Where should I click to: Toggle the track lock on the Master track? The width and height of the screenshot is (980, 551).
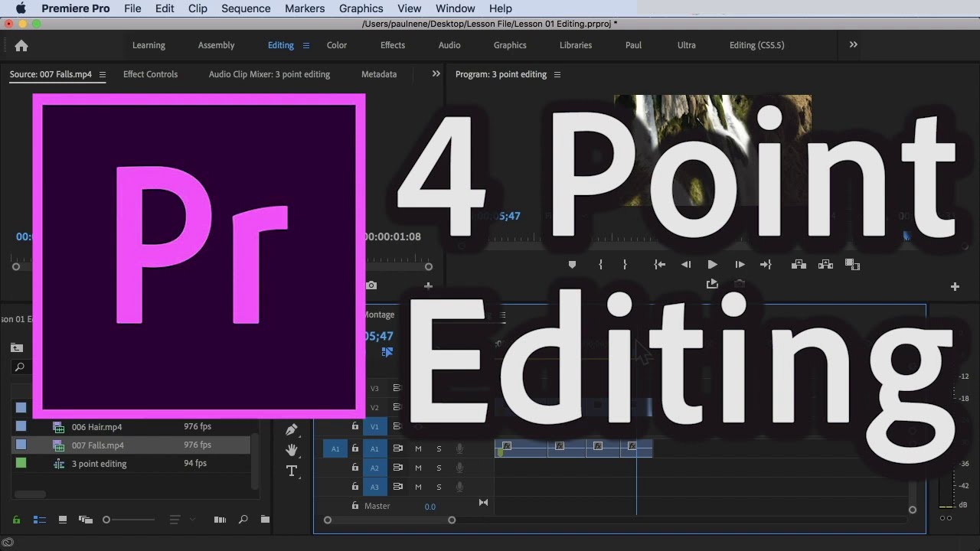coord(355,506)
